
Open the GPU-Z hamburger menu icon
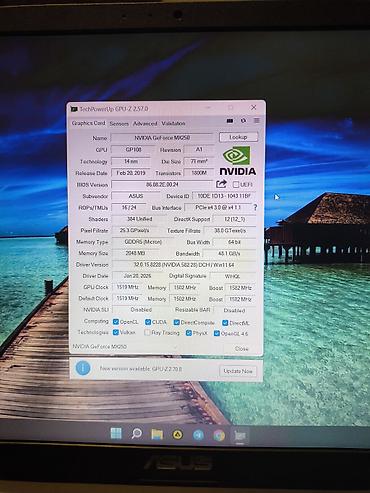pyautogui.click(x=257, y=121)
